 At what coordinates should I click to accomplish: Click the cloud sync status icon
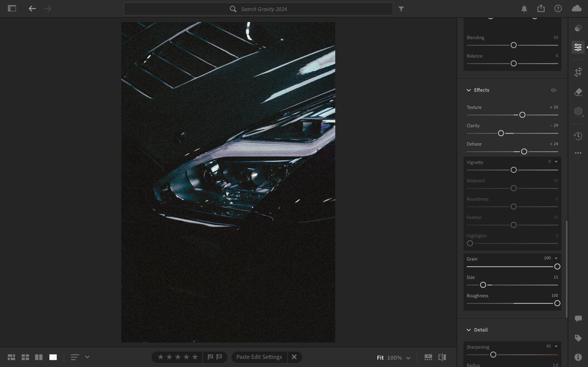576,9
